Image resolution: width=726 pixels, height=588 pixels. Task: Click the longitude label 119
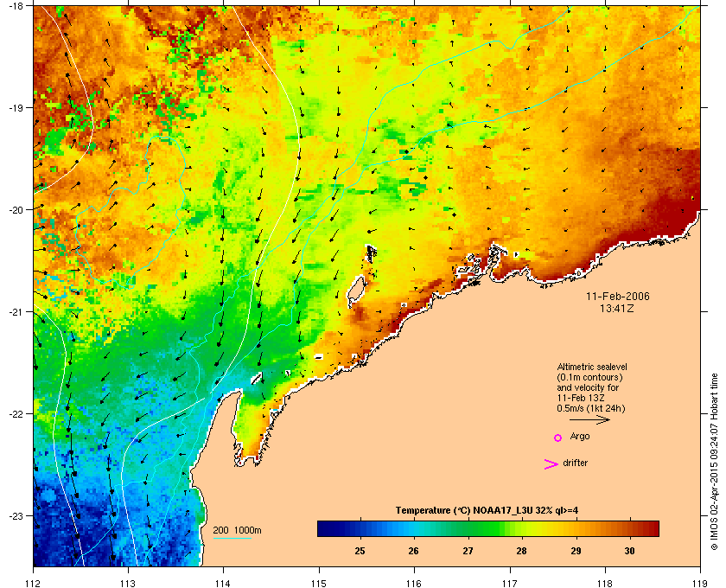coord(700,584)
